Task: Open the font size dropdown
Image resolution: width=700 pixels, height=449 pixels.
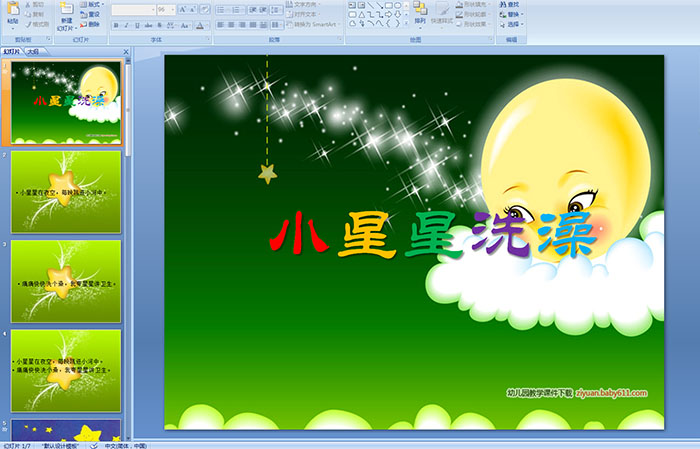Action: point(171,9)
